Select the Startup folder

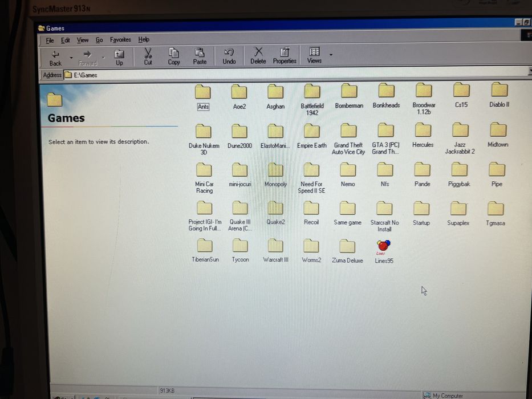(x=421, y=214)
